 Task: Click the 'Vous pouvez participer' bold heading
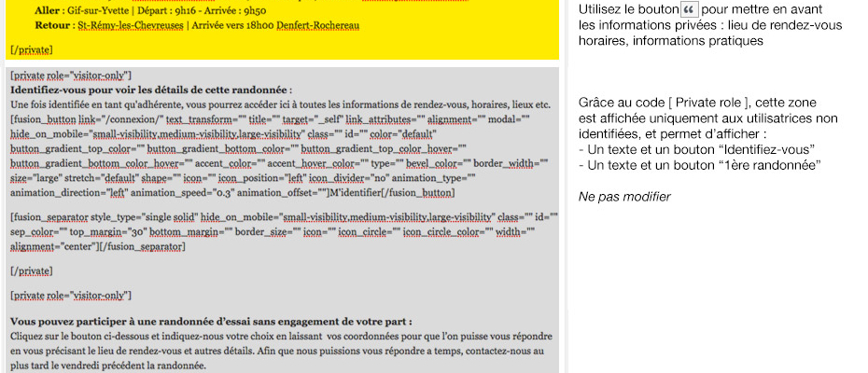[x=211, y=321]
